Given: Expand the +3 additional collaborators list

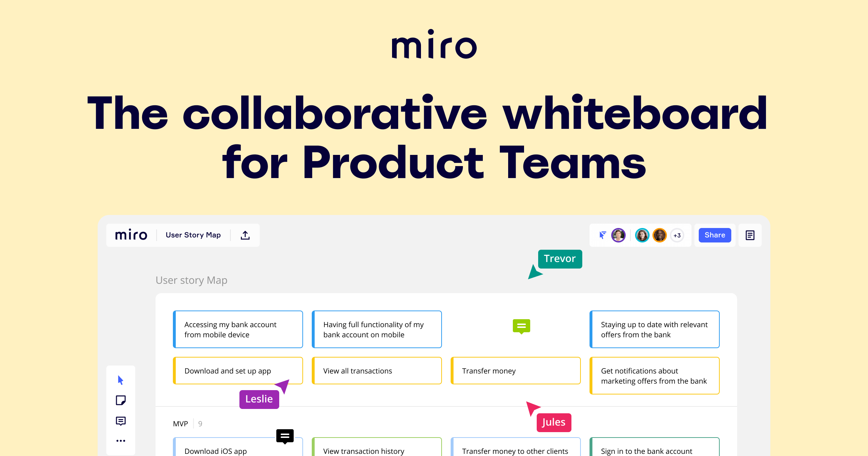Looking at the screenshot, I should tap(677, 236).
